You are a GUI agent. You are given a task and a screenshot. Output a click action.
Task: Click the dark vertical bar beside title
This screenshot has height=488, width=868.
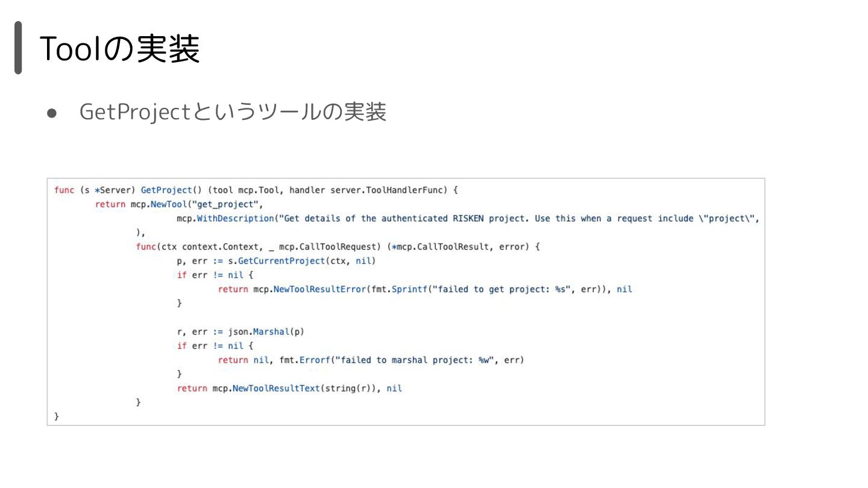pos(18,48)
